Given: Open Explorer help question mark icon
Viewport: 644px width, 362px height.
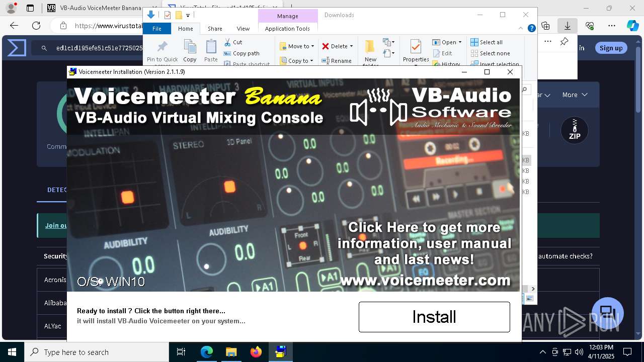Looking at the screenshot, I should coord(531,29).
